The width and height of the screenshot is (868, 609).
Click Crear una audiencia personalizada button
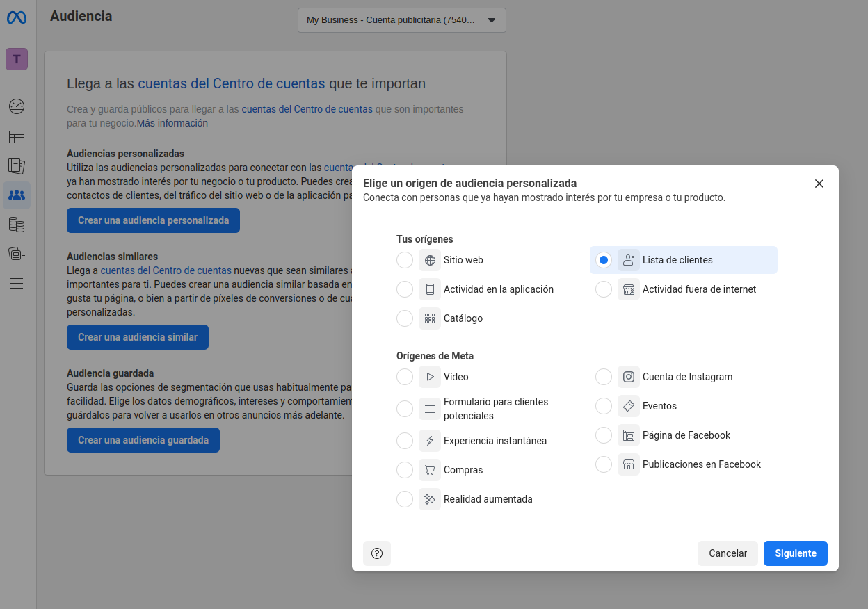(x=153, y=220)
